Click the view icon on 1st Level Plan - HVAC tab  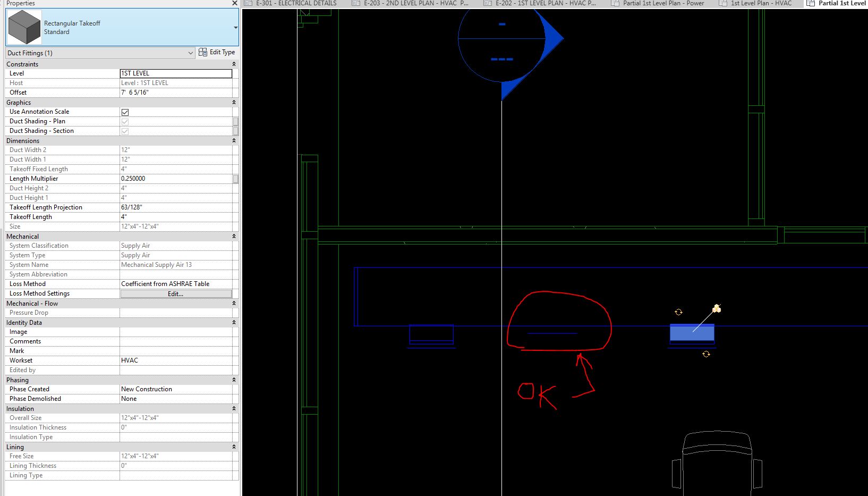[722, 3]
